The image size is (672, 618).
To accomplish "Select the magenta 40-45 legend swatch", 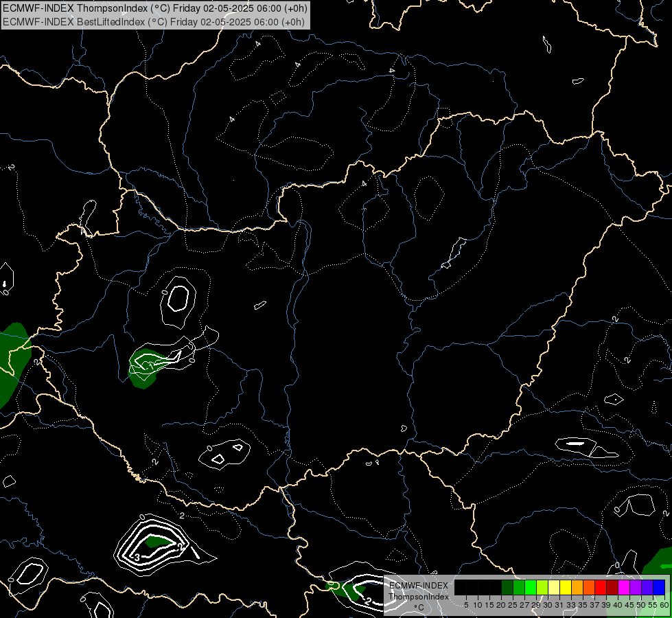I will tap(624, 587).
